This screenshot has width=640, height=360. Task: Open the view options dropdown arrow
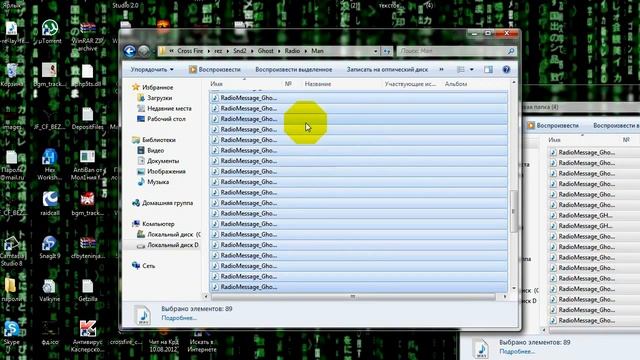[x=472, y=70]
